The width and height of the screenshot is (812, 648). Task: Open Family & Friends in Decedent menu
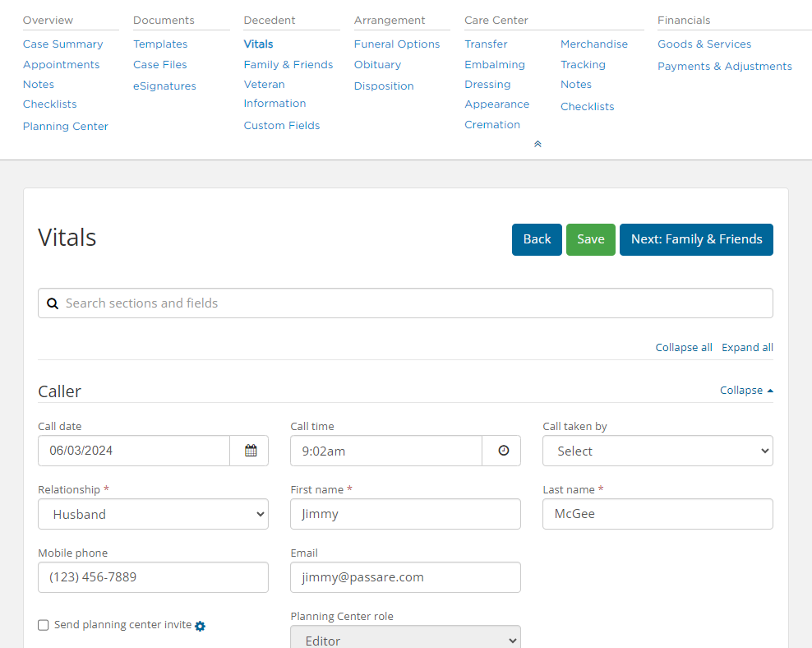point(288,65)
